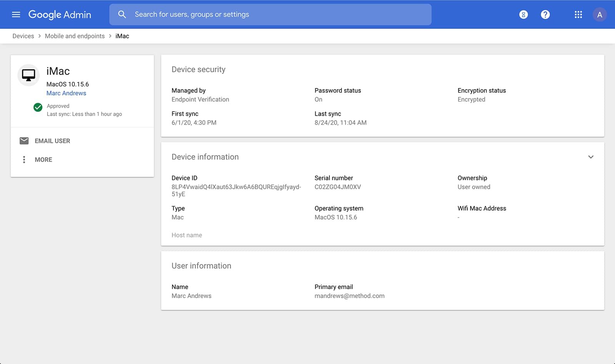This screenshot has width=615, height=364.
Task: Click the green Approved checkmark icon
Action: coord(38,107)
